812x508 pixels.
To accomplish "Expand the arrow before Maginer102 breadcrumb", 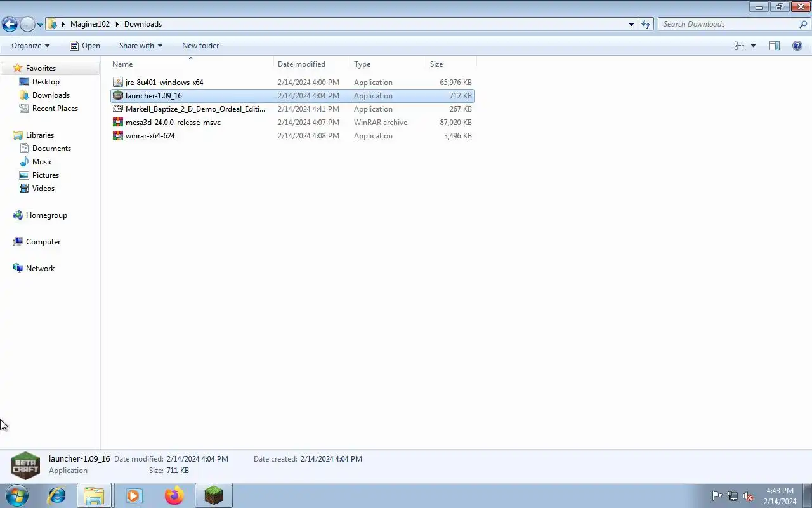I will (63, 24).
